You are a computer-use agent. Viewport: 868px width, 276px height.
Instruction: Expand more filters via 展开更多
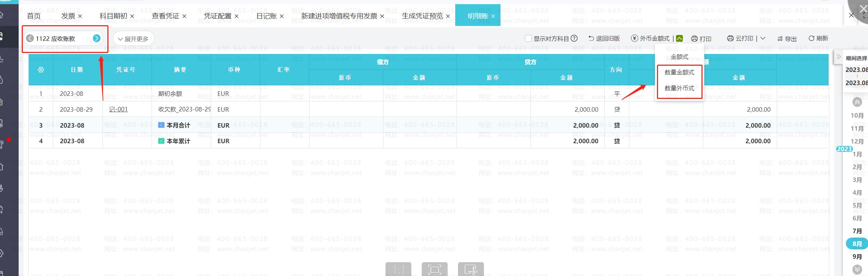tap(133, 39)
